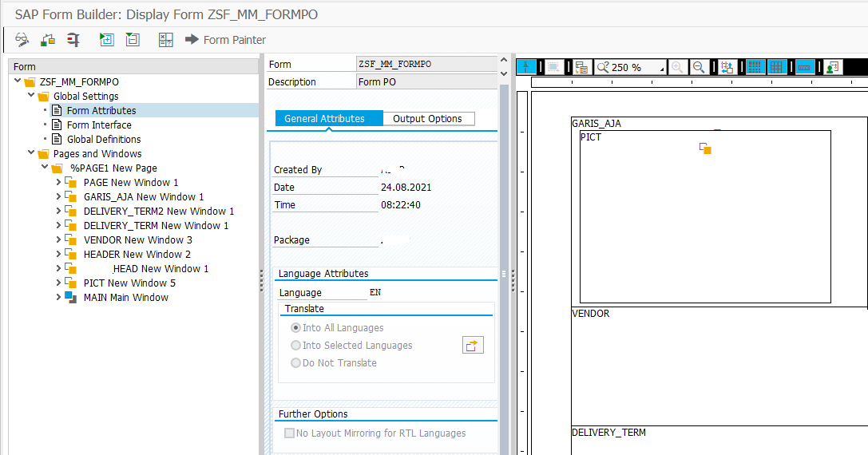Select the Into Selected Languages radio button
The image size is (868, 455).
click(296, 346)
